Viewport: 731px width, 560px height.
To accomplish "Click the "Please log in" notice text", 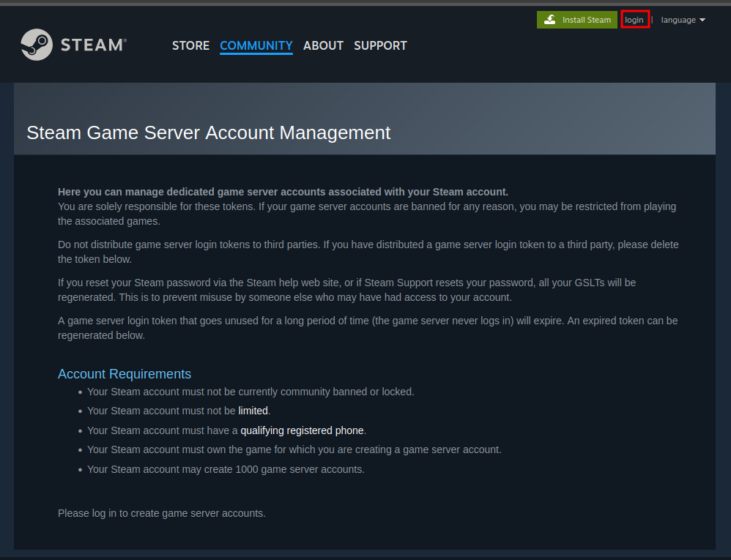I will click(161, 513).
